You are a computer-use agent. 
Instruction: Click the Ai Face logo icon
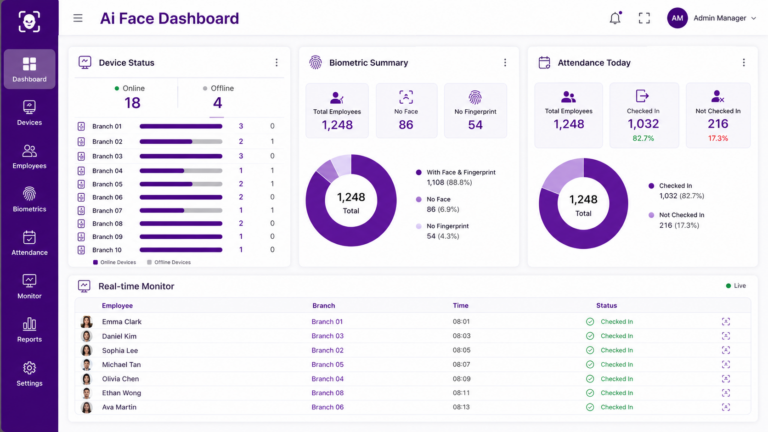click(x=29, y=21)
